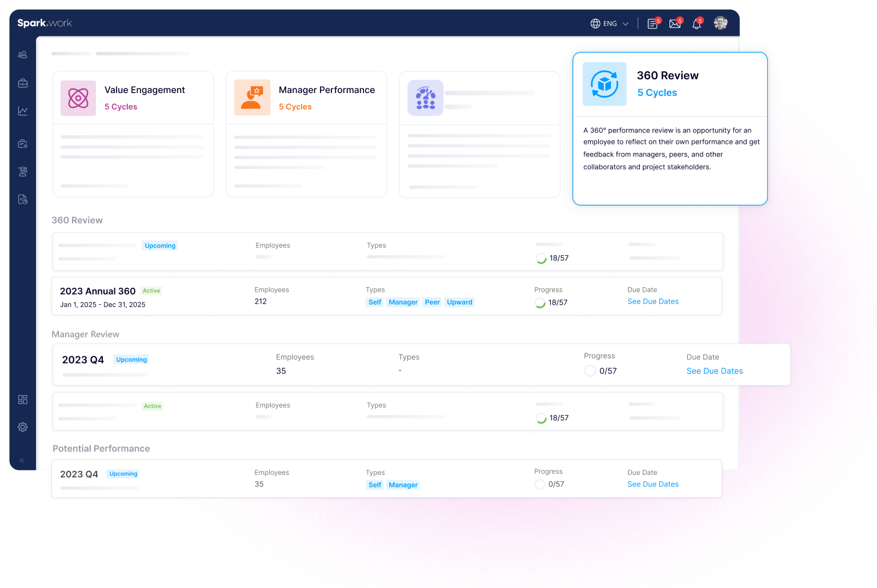Open the 360 Review card title

(x=668, y=75)
